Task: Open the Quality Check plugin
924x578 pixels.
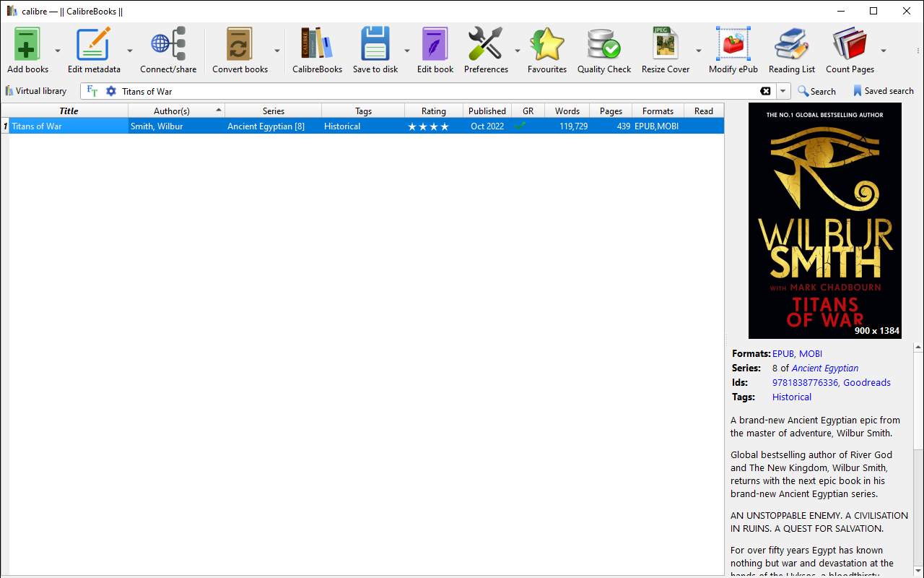Action: (603, 45)
